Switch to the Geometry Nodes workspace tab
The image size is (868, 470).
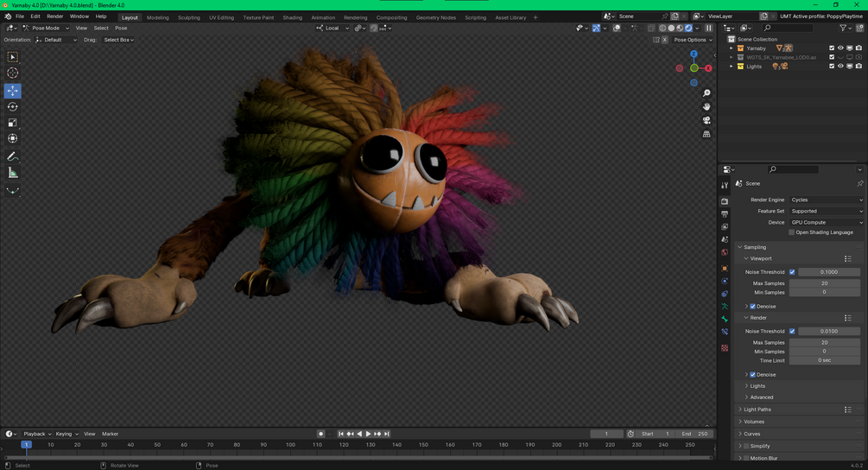[x=435, y=17]
